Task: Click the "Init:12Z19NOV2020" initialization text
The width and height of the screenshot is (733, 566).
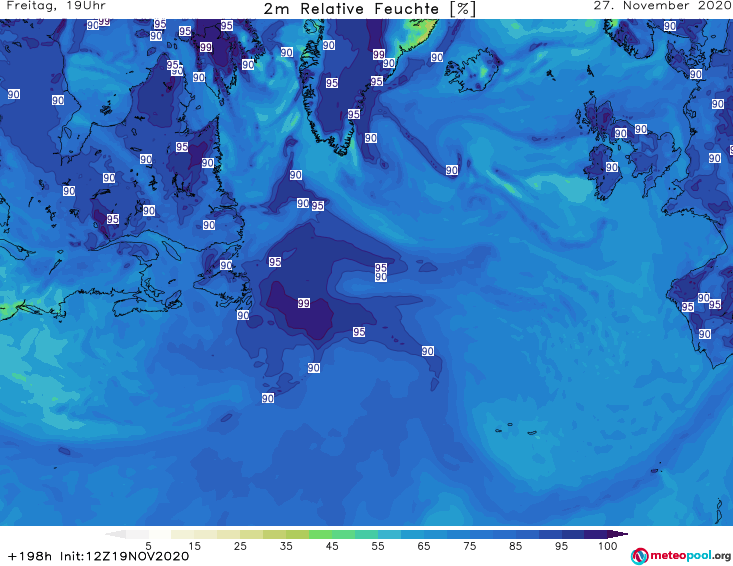Action: tap(124, 556)
